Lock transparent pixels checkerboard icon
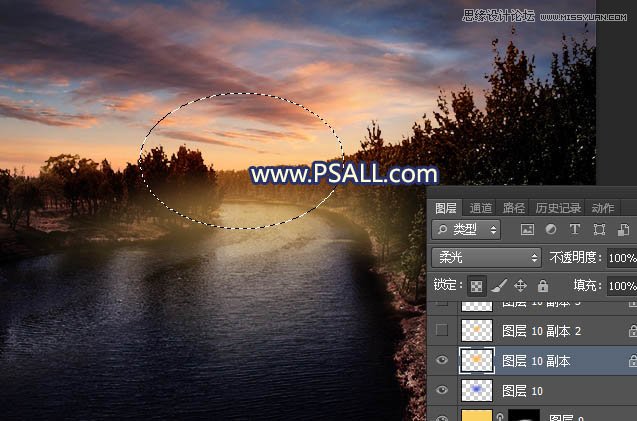Image resolution: width=637 pixels, height=421 pixels. click(x=476, y=286)
